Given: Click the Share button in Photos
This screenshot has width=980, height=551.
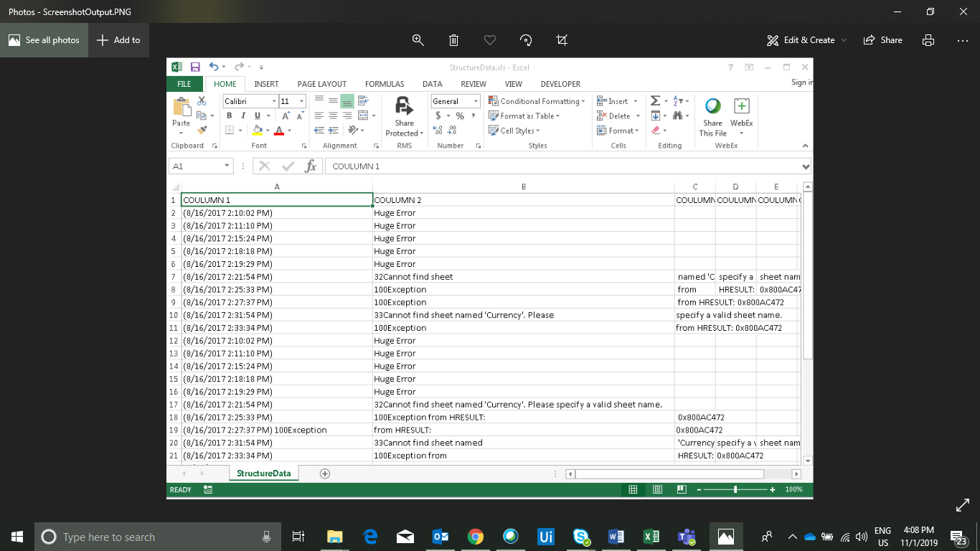Looking at the screenshot, I should click(x=883, y=40).
